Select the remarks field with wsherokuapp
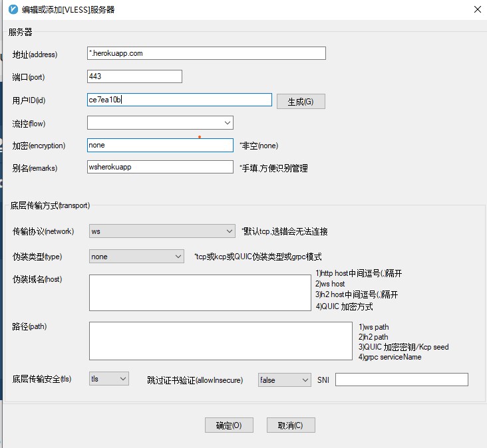 [160, 168]
